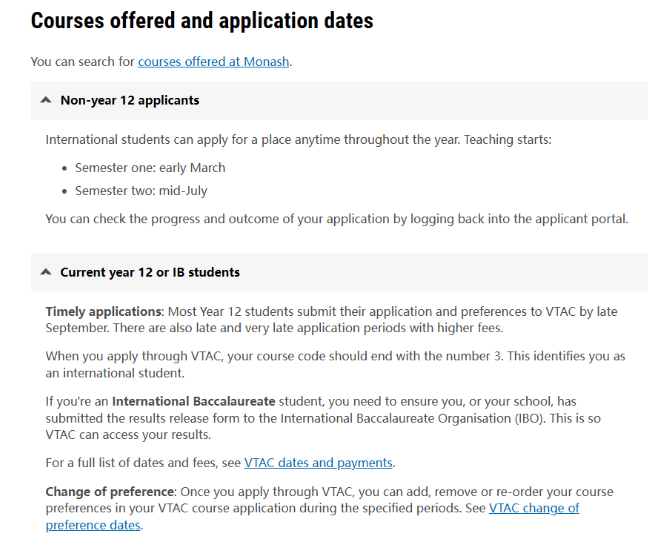Open the courses offered at Monash link
This screenshot has width=658, height=537.
pyautogui.click(x=214, y=62)
